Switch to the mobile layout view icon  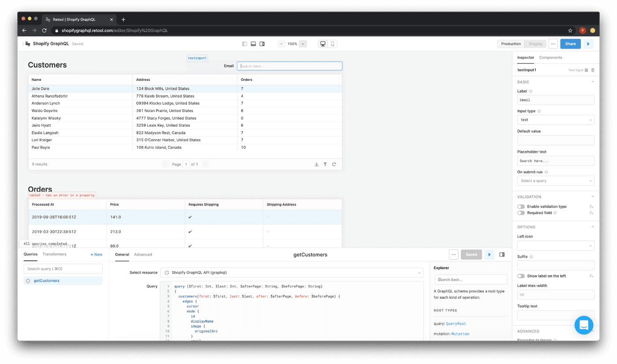point(332,44)
